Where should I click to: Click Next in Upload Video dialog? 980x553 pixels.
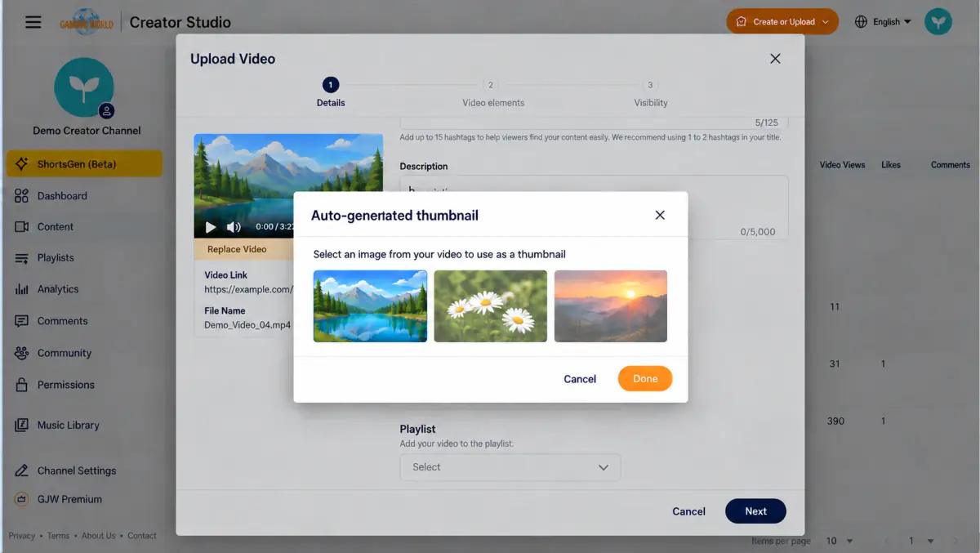[x=755, y=511]
